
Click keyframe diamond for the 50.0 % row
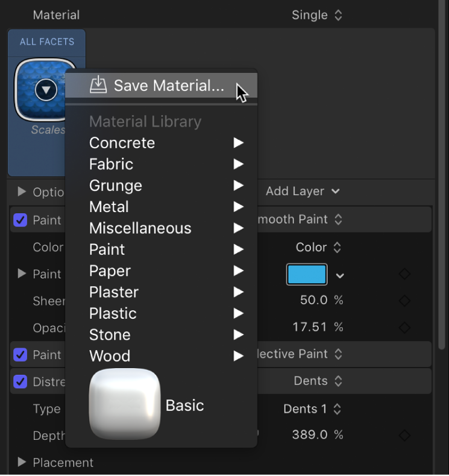(x=404, y=301)
